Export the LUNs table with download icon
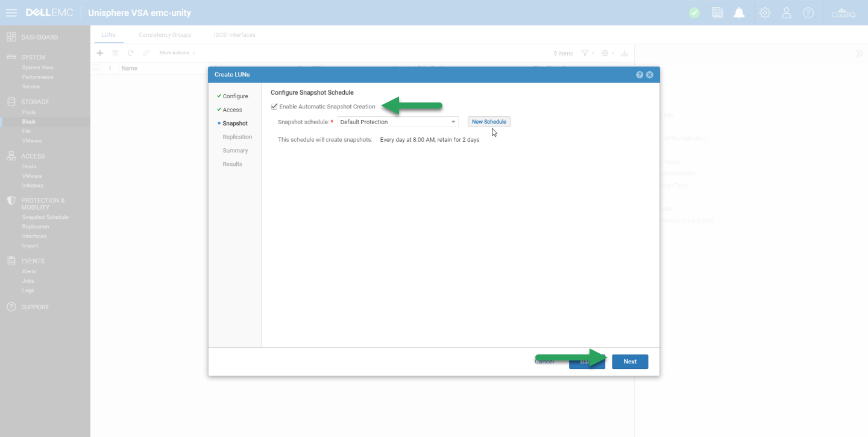Image resolution: width=868 pixels, height=437 pixels. tap(625, 53)
